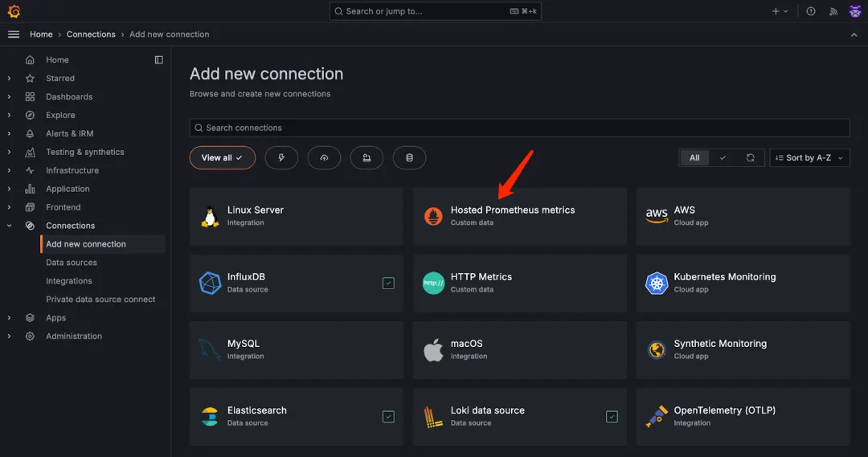Open the news feed RSS icon
Viewport: 868px width, 457px height.
[833, 11]
